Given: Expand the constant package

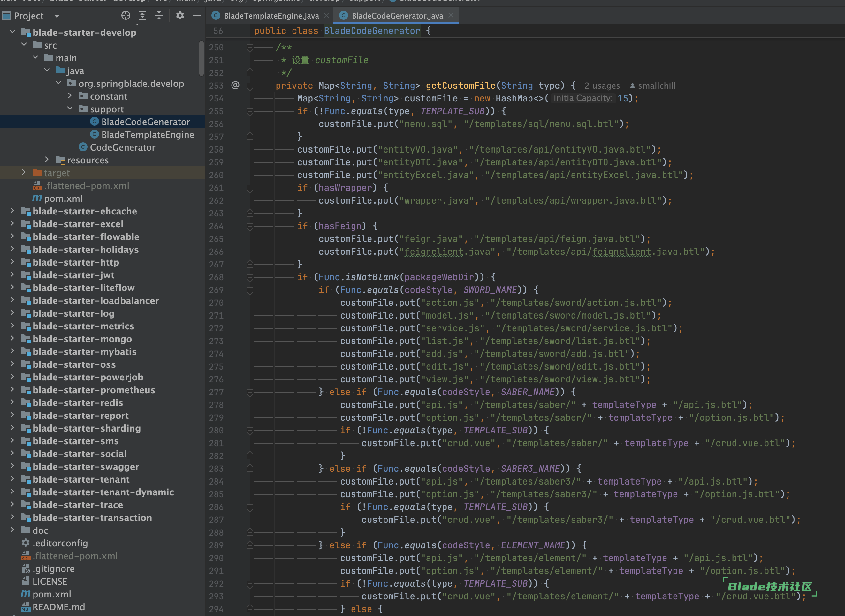Looking at the screenshot, I should click(x=70, y=96).
